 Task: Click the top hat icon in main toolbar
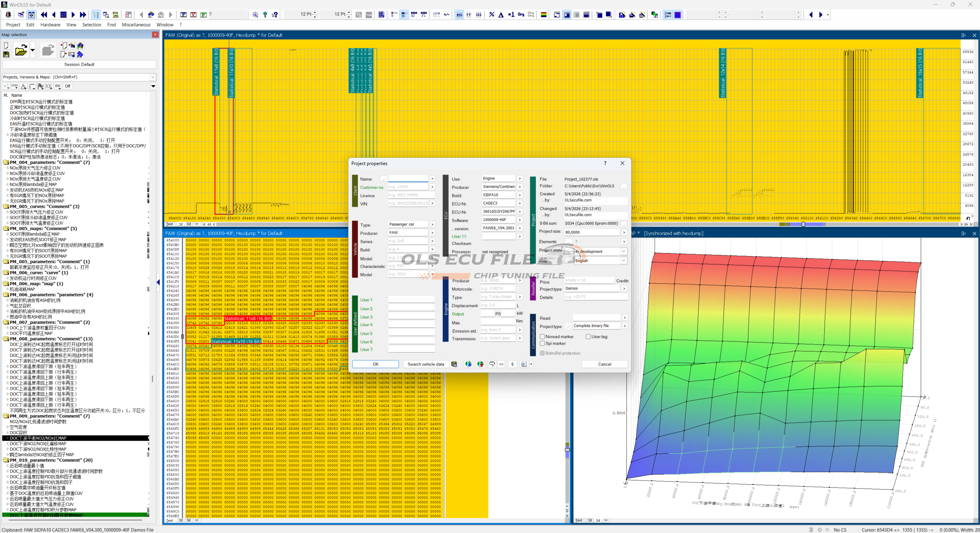[x=8, y=15]
